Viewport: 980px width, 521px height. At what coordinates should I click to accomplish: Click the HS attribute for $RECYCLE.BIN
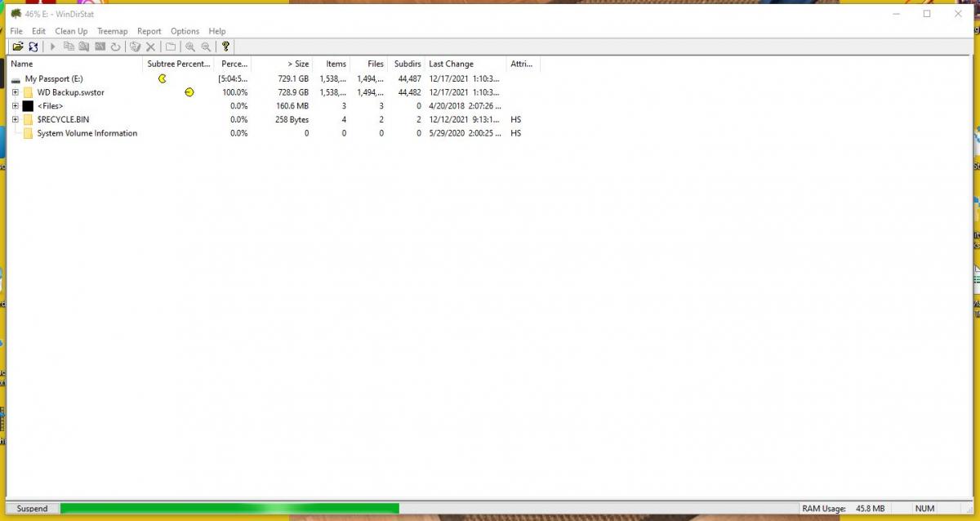coord(515,119)
